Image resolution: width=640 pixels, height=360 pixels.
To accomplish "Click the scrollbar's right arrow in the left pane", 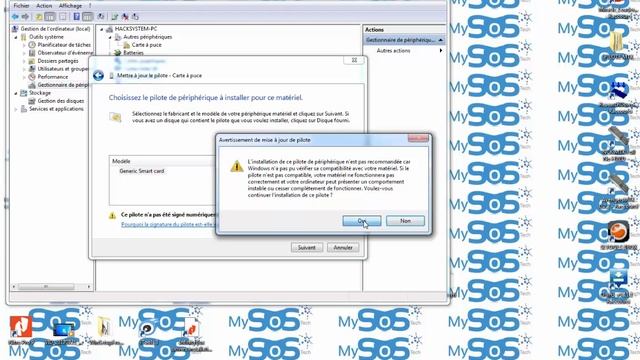I will tap(89, 287).
